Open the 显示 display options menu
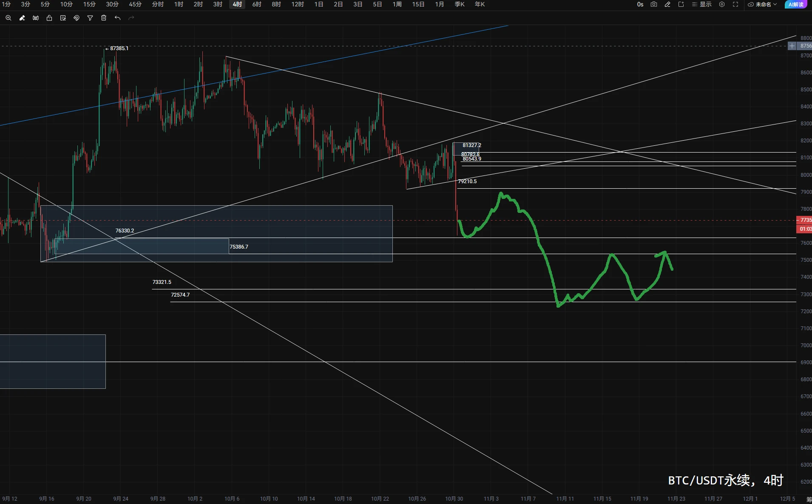Screen dimensions: 812x504 (x=701, y=4)
